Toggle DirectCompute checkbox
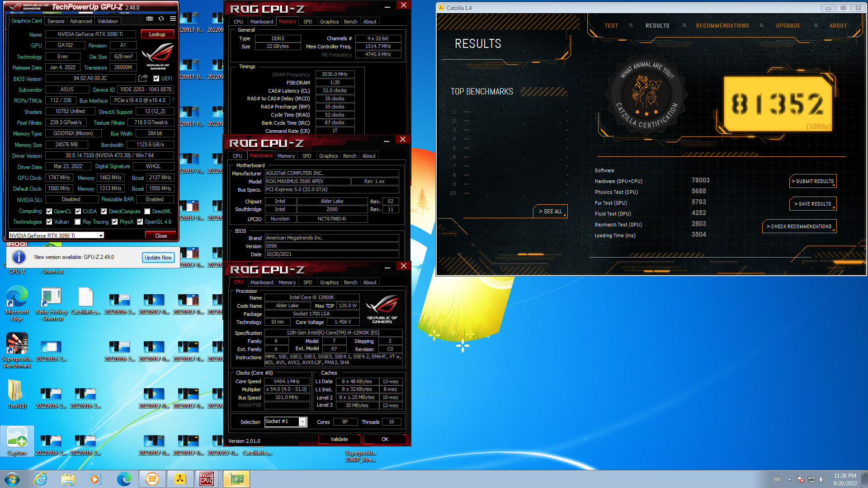This screenshot has width=868, height=488. click(104, 211)
